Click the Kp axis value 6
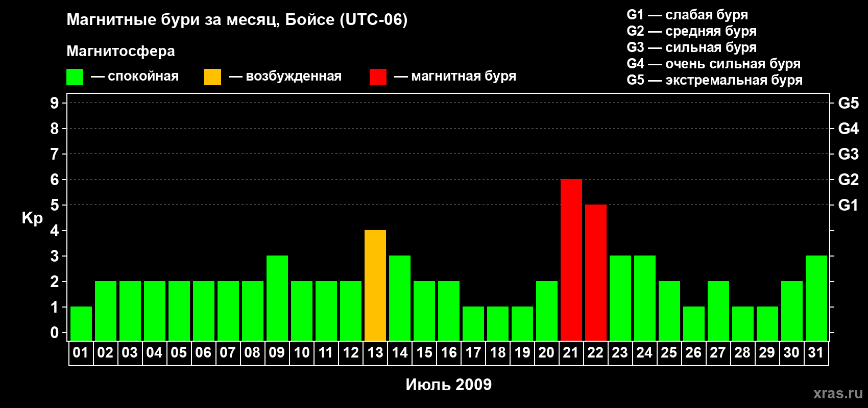 (55, 180)
